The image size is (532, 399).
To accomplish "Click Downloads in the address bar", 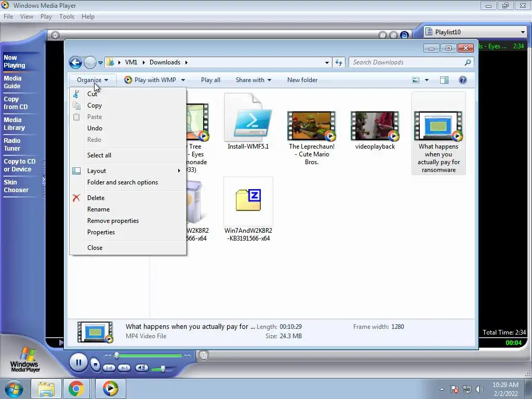I will [x=165, y=62].
